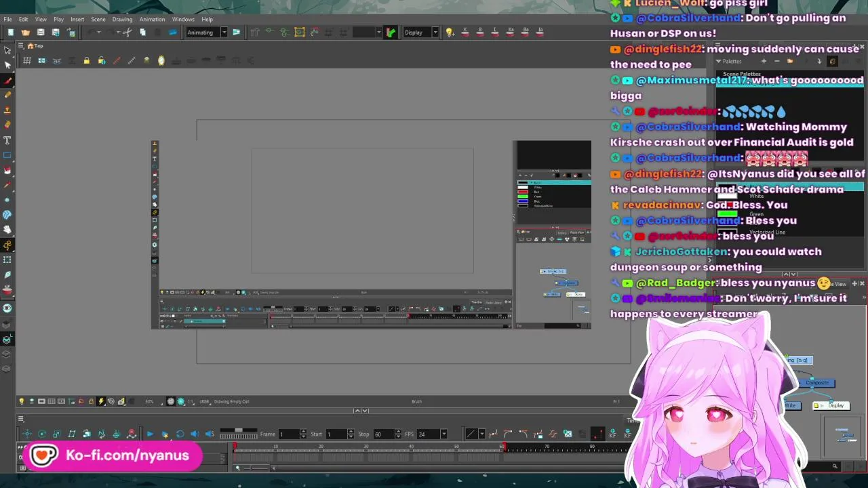The height and width of the screenshot is (488, 868).
Task: Open the Insert menu
Action: click(77, 19)
